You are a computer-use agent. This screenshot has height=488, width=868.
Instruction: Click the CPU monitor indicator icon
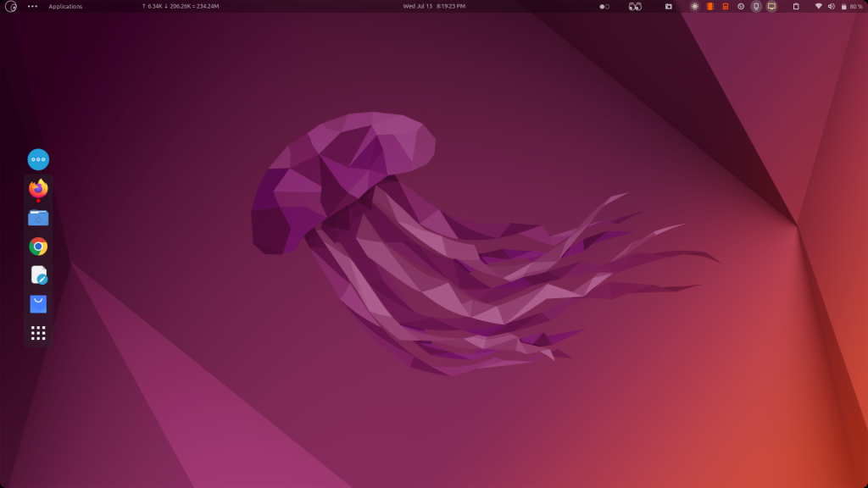point(695,7)
